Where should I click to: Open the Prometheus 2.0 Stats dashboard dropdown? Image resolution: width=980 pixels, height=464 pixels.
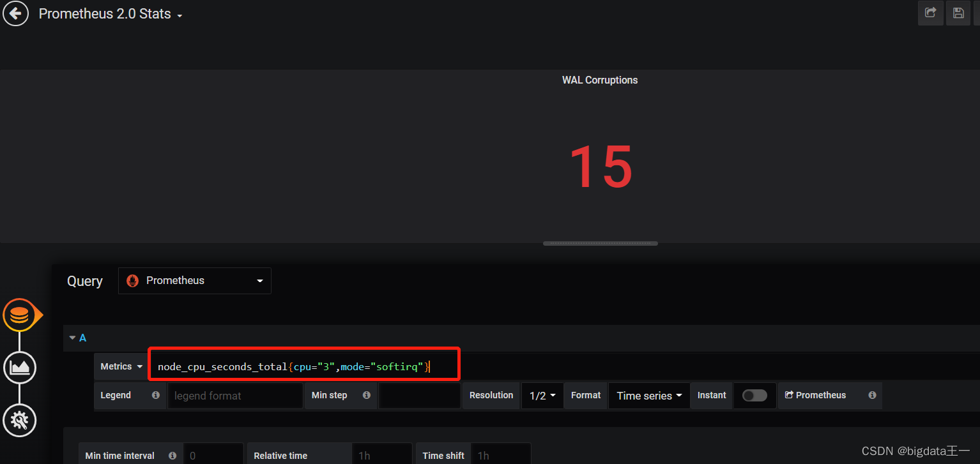tap(111, 14)
